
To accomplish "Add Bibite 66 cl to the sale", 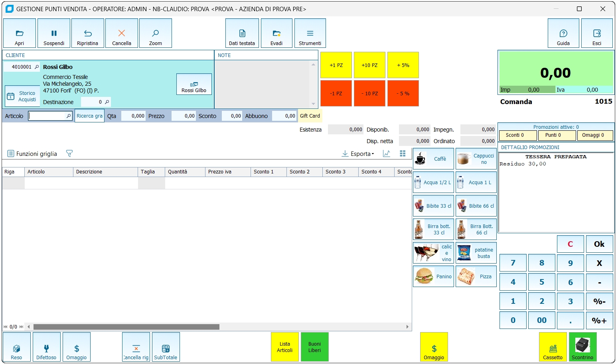I will (x=476, y=206).
